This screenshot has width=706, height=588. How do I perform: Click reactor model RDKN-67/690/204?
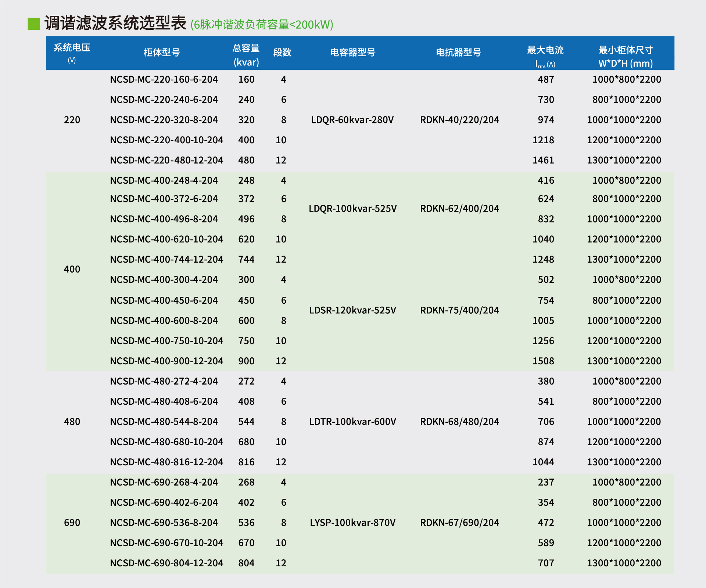459,523
